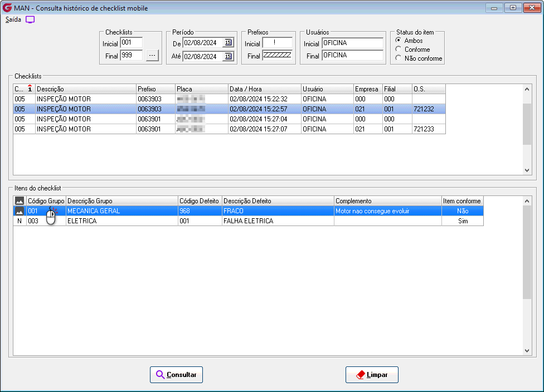Click the Limpar button
Screen dimensions: 544x392
coord(372,375)
